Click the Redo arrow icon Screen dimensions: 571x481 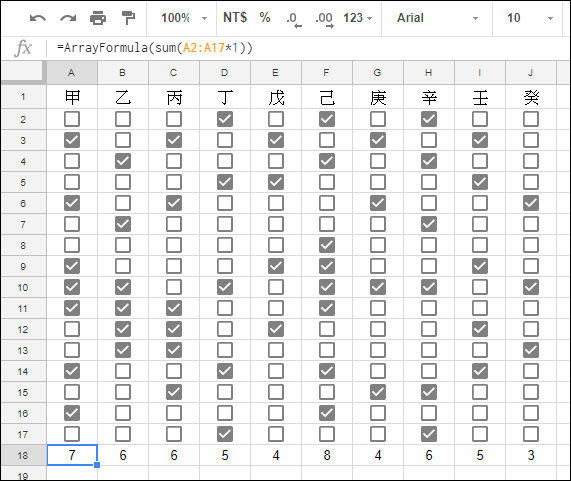click(x=68, y=18)
